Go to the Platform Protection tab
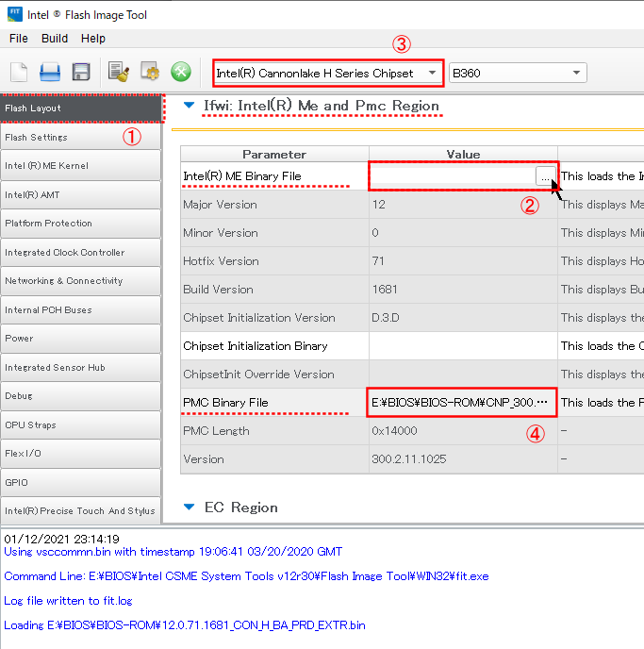This screenshot has width=644, height=649. pyautogui.click(x=80, y=224)
